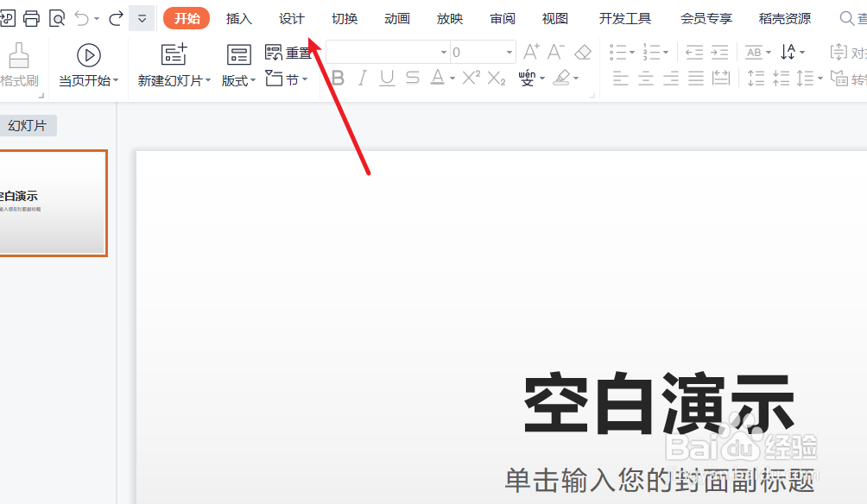Decrease the indent level

[694, 53]
